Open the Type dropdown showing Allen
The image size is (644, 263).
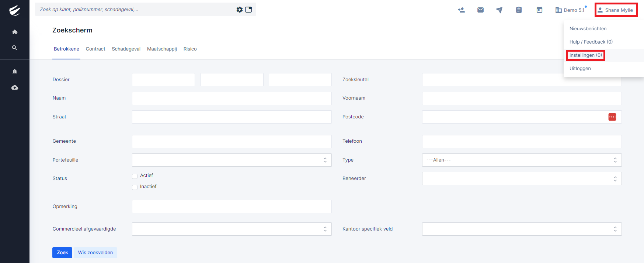521,160
